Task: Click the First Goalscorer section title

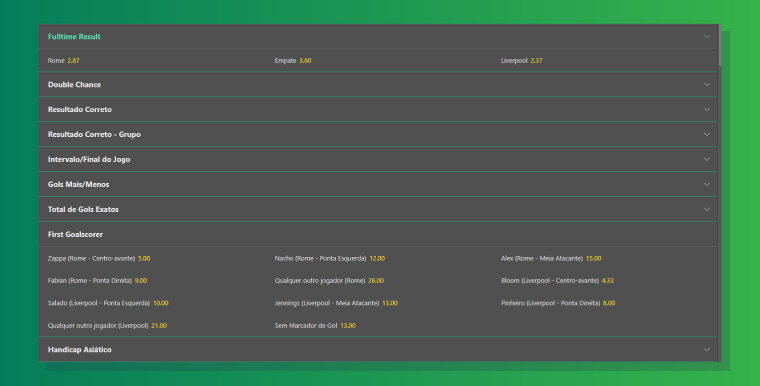Action: (75, 234)
